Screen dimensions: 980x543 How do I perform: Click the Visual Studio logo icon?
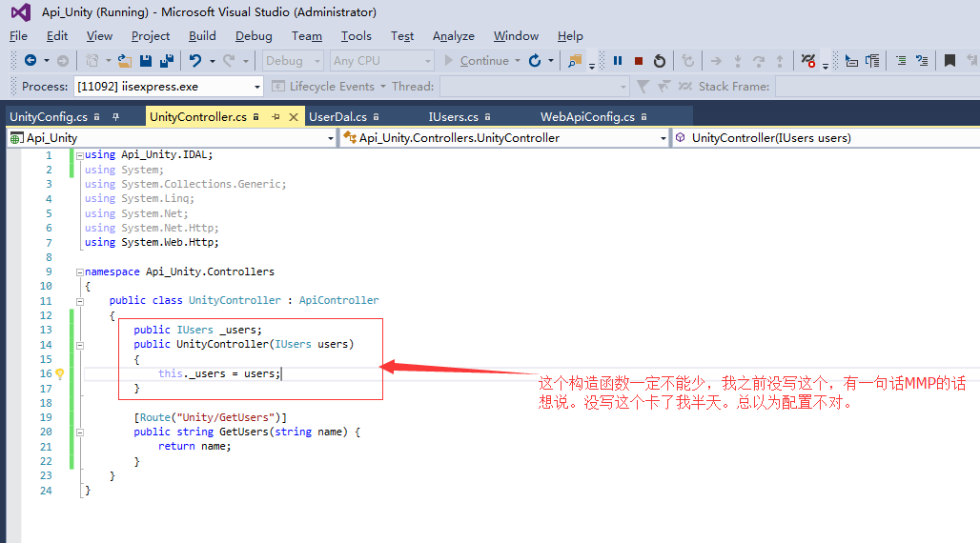(x=21, y=11)
